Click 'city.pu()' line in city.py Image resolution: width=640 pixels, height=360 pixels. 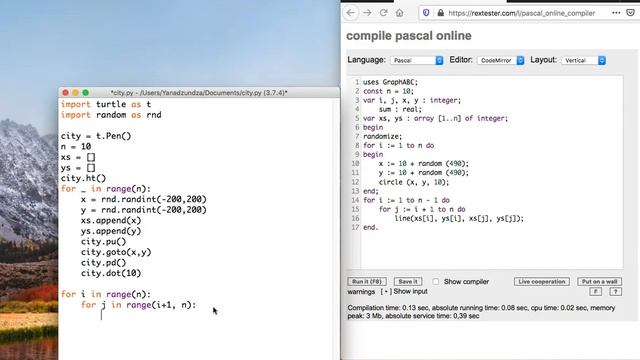click(104, 242)
